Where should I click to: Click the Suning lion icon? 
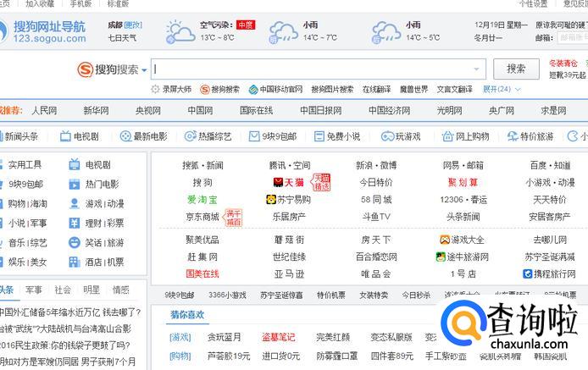pyautogui.click(x=271, y=200)
